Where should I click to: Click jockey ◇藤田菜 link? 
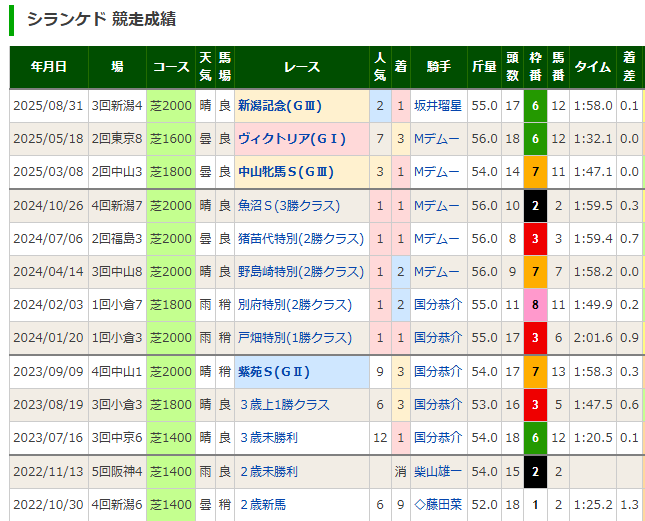coord(438,505)
